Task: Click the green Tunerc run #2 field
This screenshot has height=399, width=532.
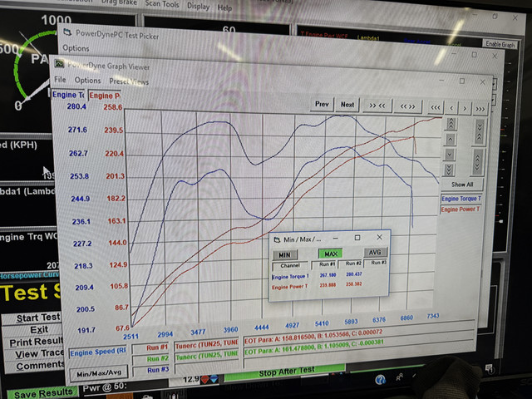Action: pyautogui.click(x=207, y=357)
